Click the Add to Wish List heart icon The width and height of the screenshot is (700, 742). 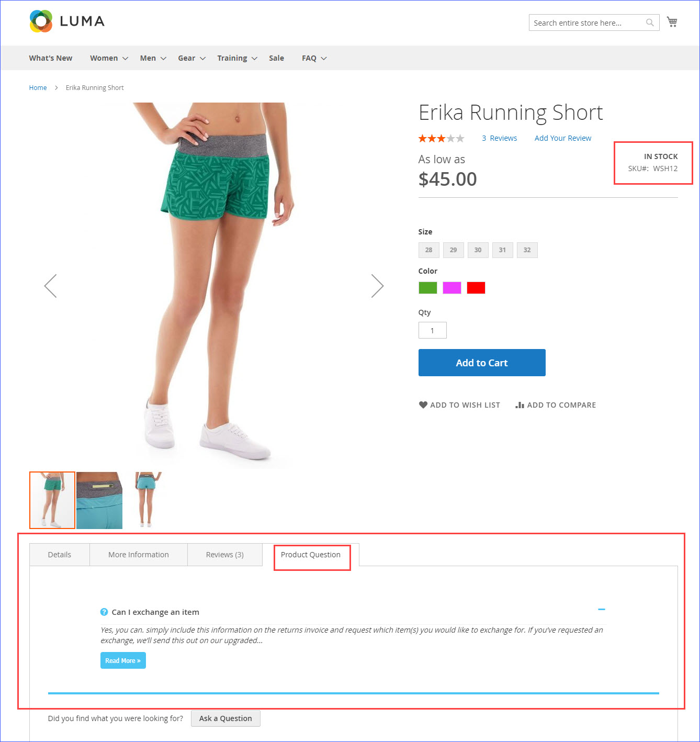pos(423,404)
